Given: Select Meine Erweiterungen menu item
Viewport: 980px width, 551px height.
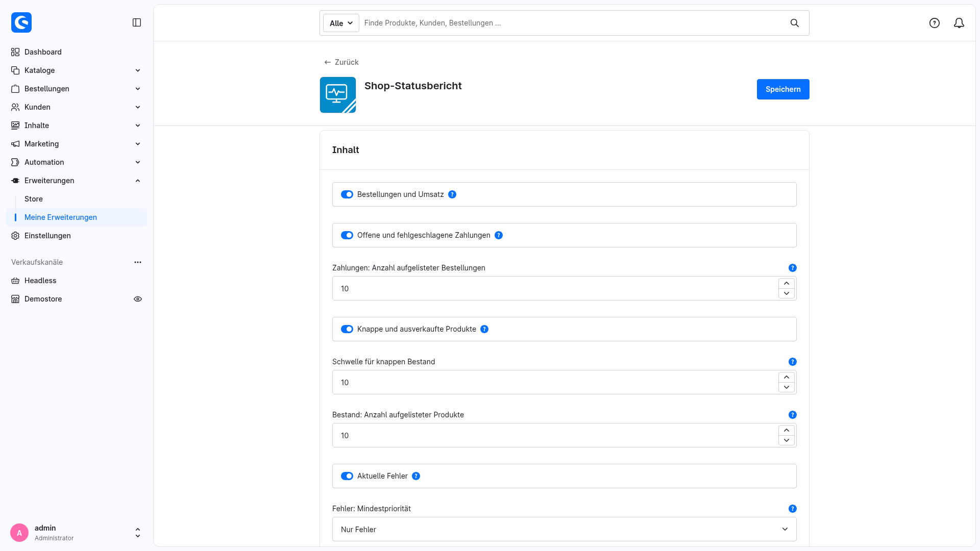Looking at the screenshot, I should click(77, 217).
